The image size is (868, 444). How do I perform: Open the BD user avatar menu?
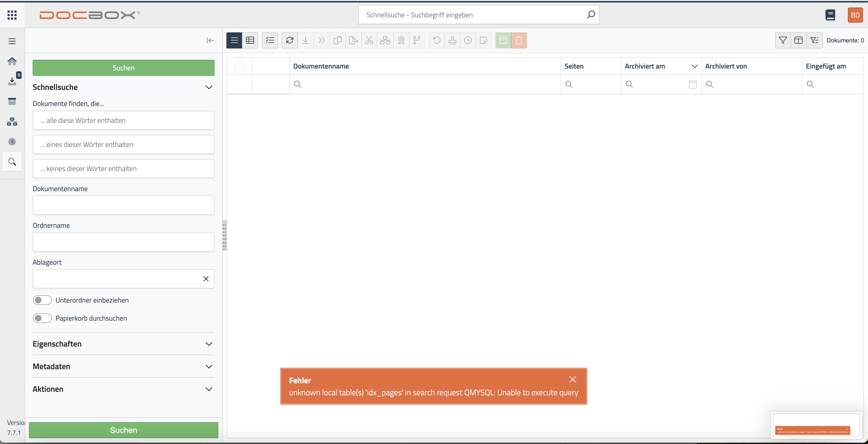pos(855,15)
